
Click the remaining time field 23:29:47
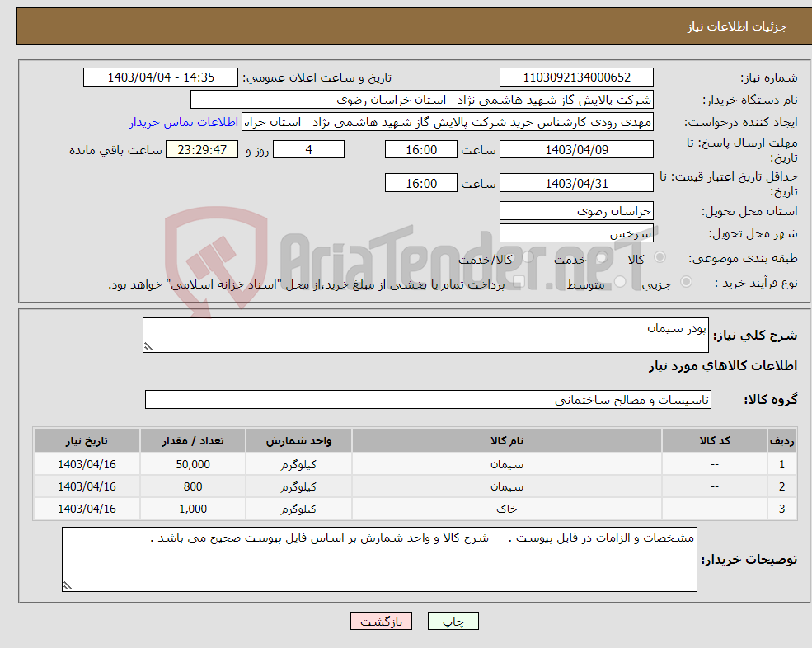pos(202,150)
